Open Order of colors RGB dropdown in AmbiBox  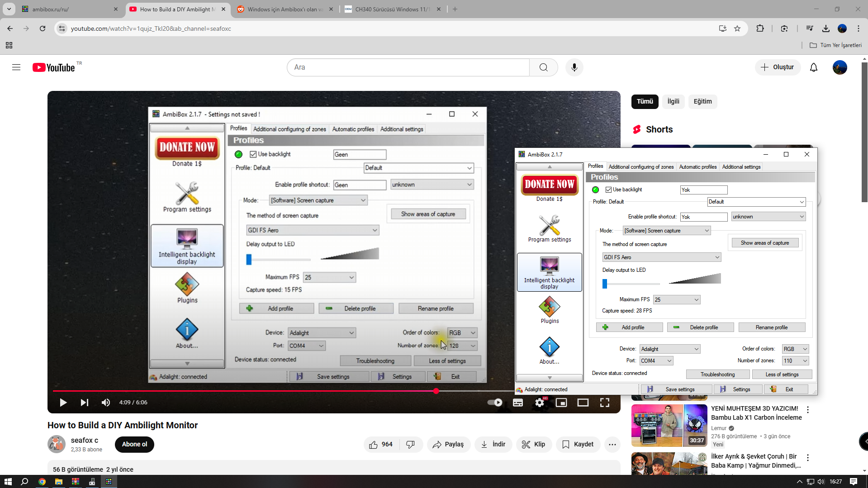point(795,349)
